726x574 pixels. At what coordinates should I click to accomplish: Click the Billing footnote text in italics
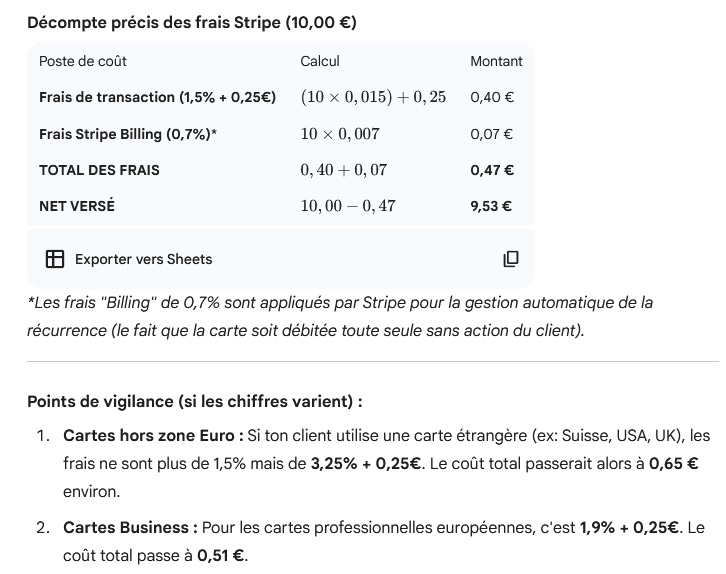[x=340, y=316]
